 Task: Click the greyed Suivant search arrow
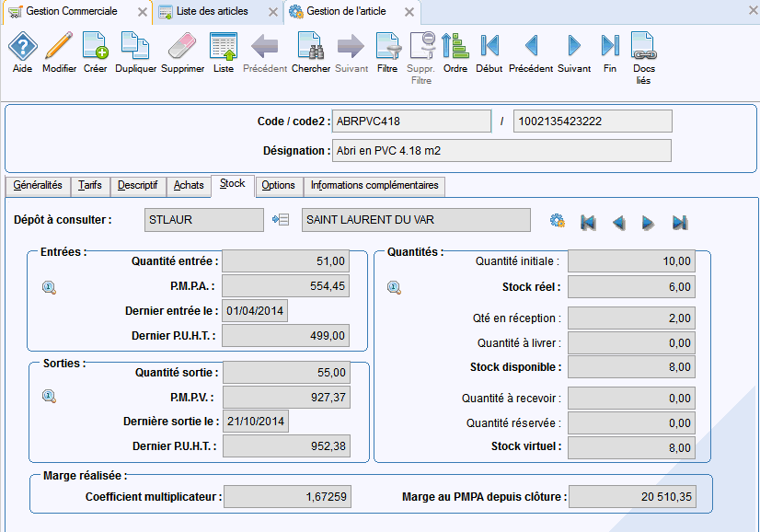point(351,46)
